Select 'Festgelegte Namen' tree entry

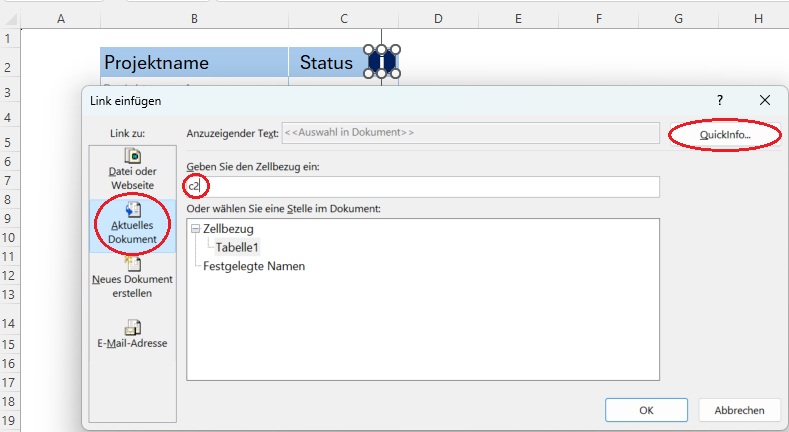tap(254, 266)
